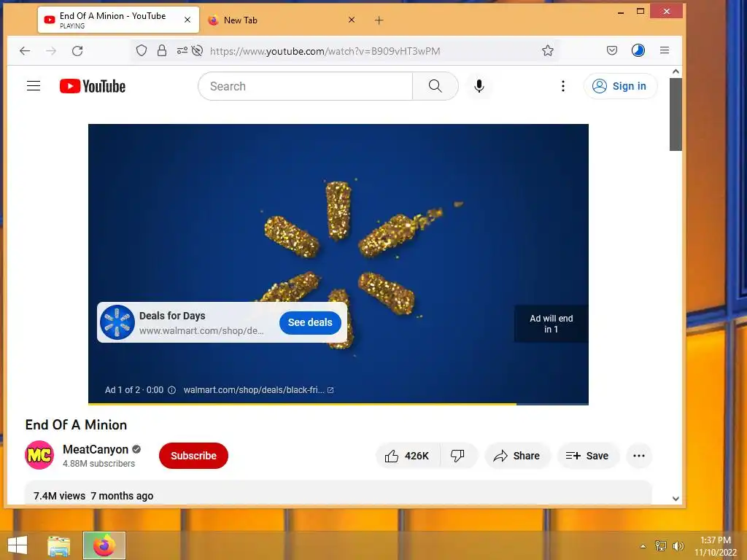The width and height of the screenshot is (747, 560).
Task: Open Walmart logo in ad card
Action: (117, 322)
